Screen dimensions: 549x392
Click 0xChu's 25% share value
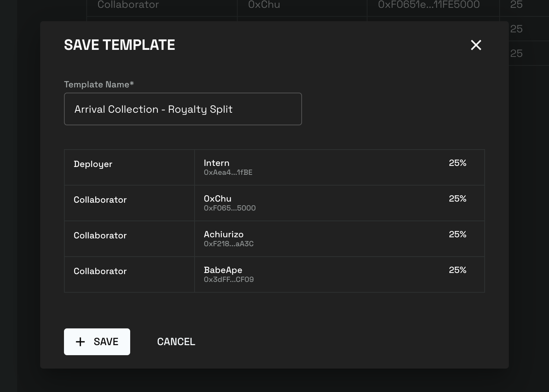tap(457, 199)
